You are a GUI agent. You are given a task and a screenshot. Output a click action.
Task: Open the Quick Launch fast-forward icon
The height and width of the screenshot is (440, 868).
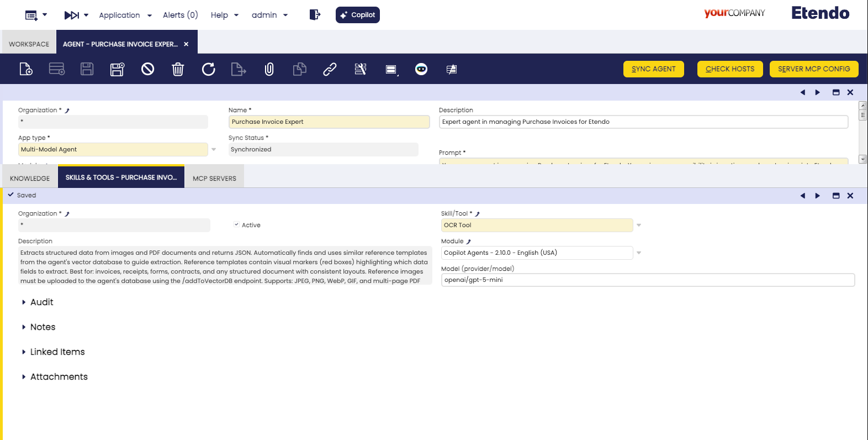pyautogui.click(x=72, y=15)
